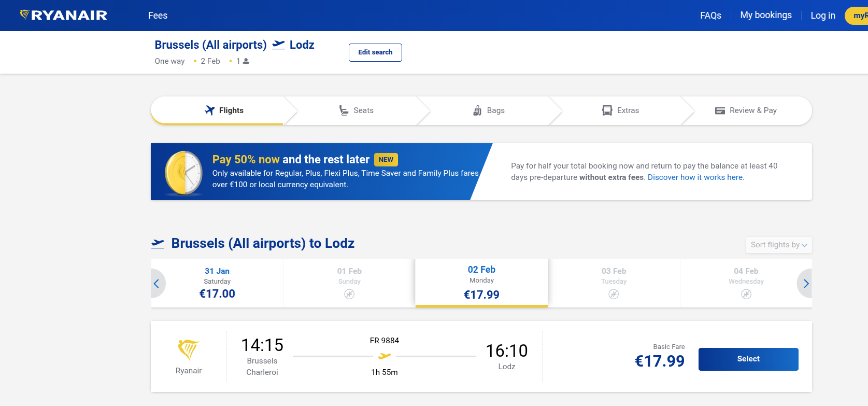Click the Log in link

click(x=822, y=16)
